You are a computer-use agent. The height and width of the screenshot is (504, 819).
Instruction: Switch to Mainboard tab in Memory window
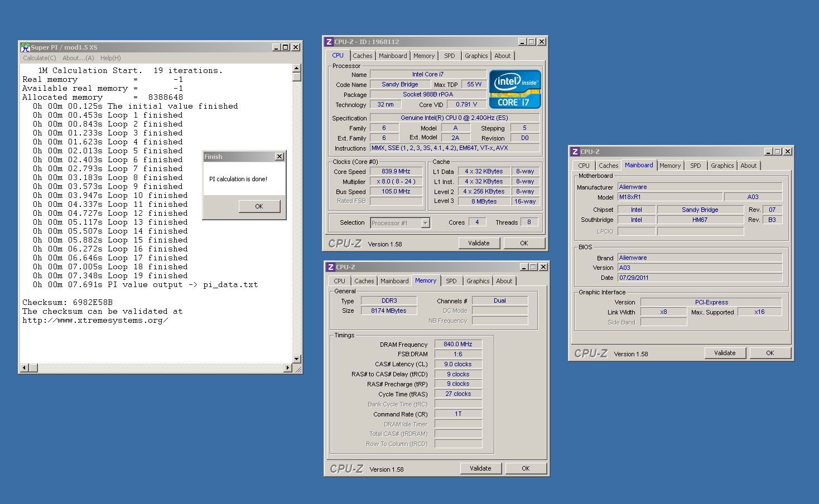pos(394,281)
